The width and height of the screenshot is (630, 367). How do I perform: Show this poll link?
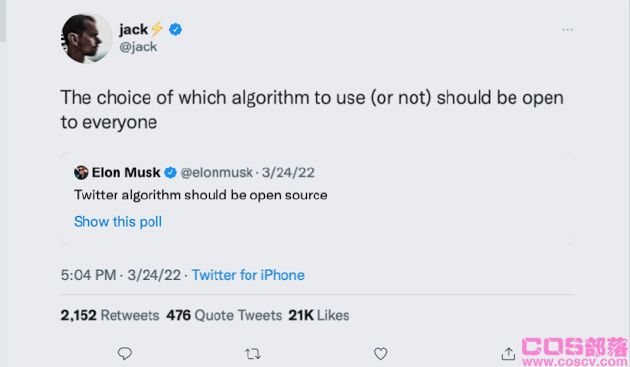pyautogui.click(x=118, y=221)
